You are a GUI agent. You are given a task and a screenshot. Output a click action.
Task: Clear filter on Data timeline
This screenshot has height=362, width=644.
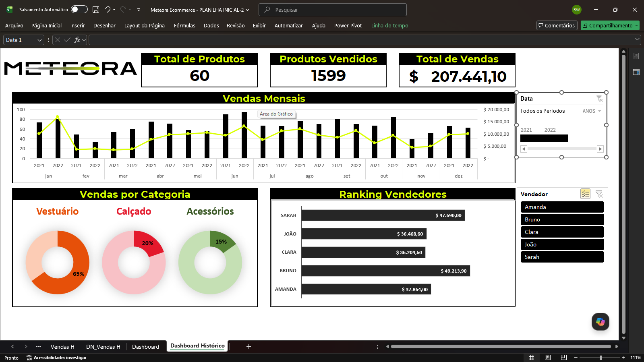pos(599,99)
